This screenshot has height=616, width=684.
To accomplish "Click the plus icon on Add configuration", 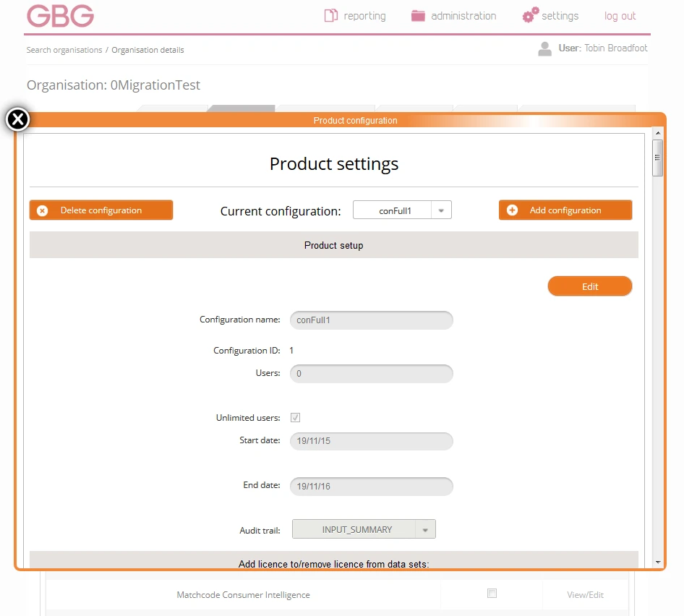I will pos(513,210).
